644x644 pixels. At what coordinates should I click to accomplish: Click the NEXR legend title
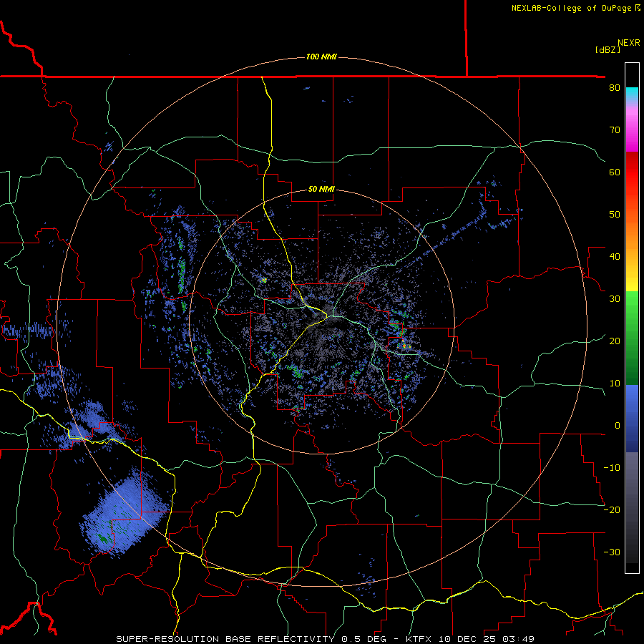point(629,43)
